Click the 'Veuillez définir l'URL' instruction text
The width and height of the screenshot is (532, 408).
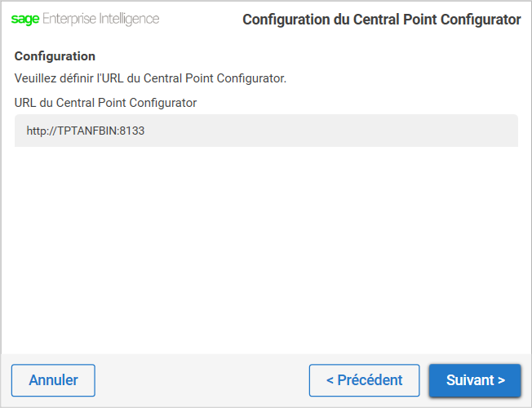point(150,78)
